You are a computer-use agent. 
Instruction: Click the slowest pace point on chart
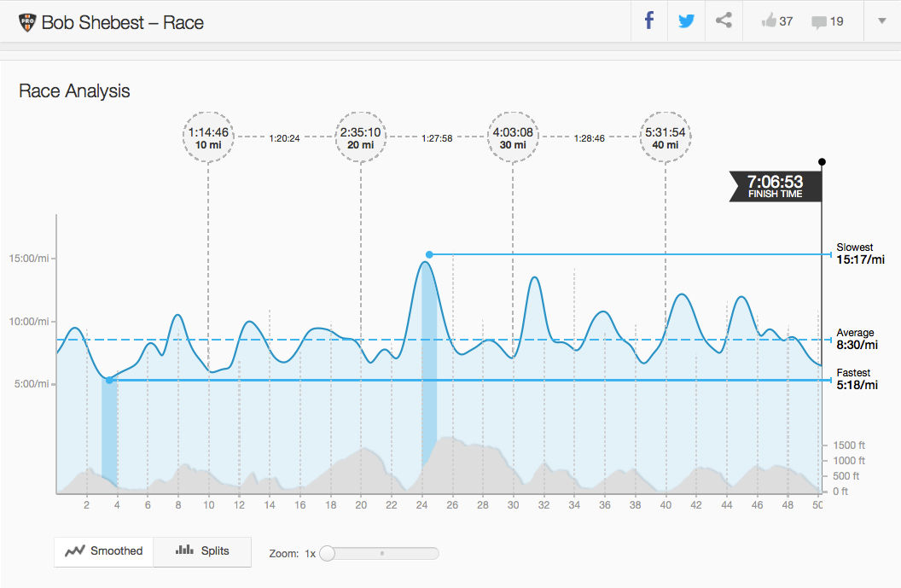tap(429, 254)
